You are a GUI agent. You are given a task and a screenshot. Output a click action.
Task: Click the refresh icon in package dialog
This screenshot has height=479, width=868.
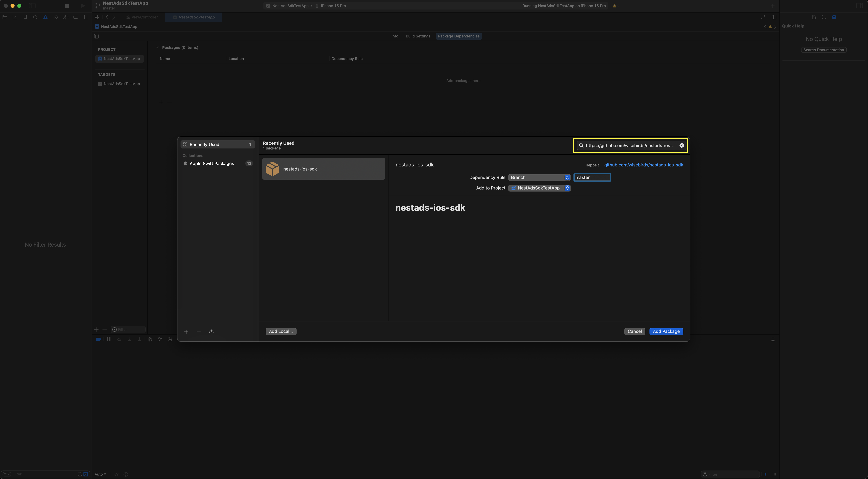211,332
